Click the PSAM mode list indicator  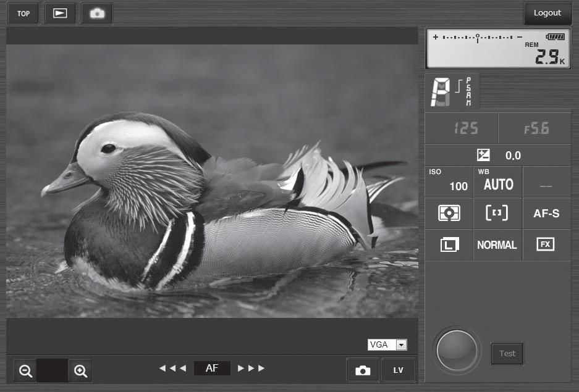pos(468,91)
